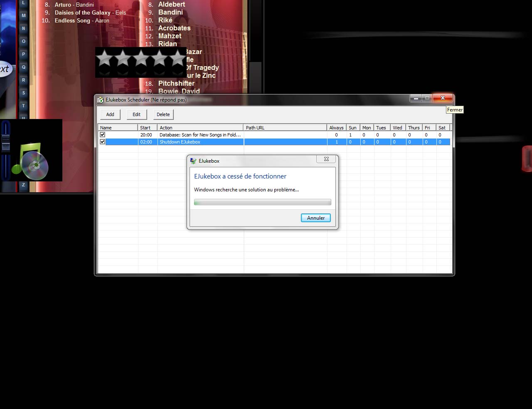Click Add in the Scheduler
The image size is (532, 409).
pos(110,114)
